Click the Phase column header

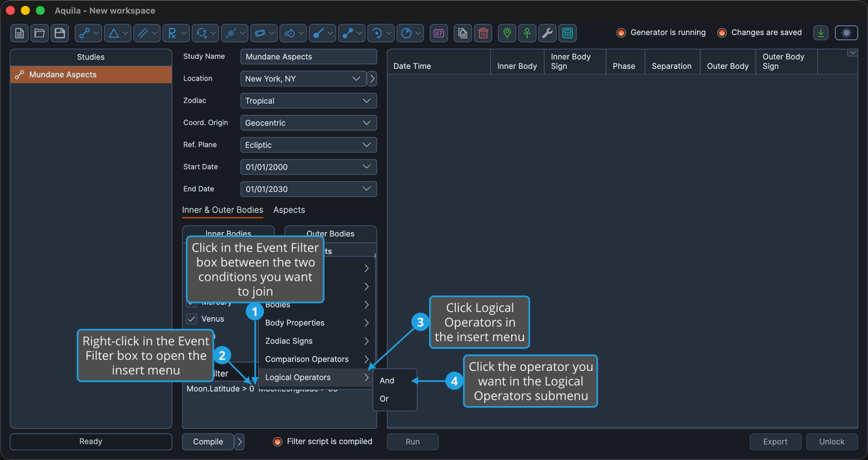click(624, 62)
